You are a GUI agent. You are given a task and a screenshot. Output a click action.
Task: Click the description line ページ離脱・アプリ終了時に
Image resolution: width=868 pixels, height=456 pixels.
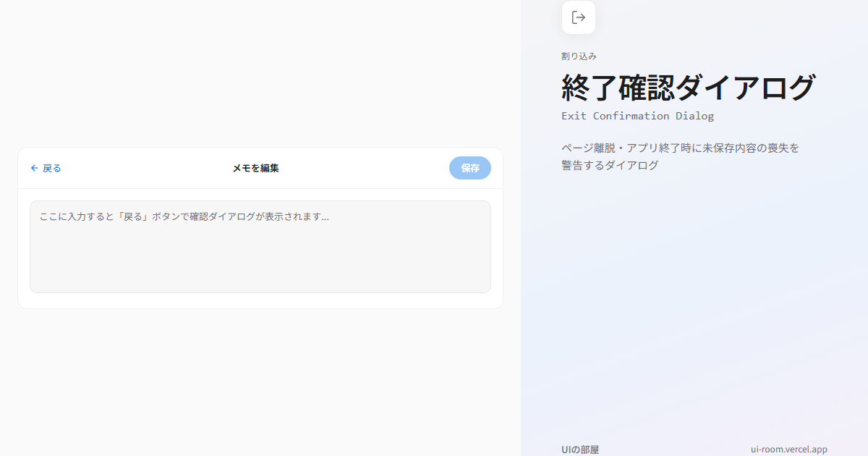tap(681, 148)
